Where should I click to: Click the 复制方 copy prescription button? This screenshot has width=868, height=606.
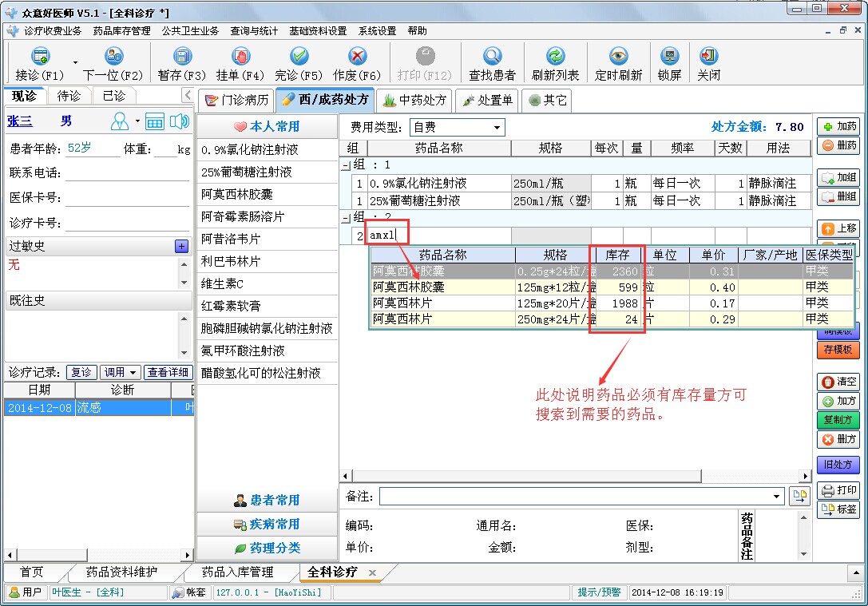(838, 420)
